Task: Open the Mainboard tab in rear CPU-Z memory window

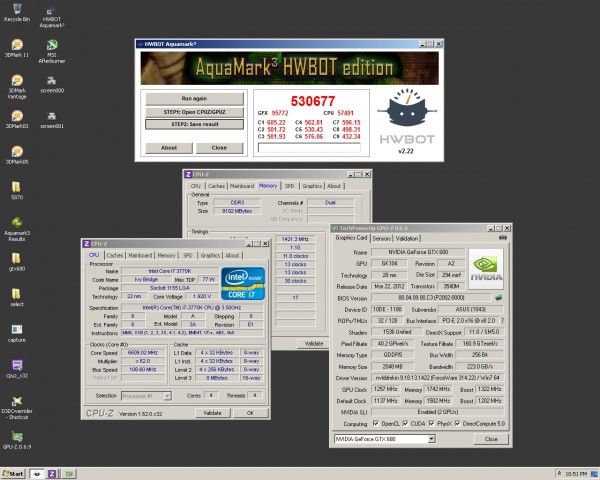Action: click(242, 186)
